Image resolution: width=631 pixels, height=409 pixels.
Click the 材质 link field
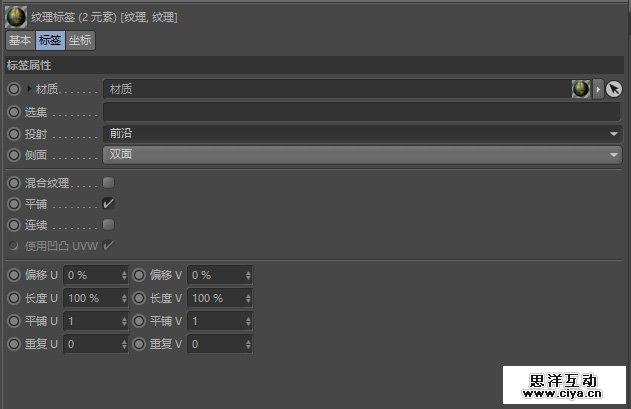[336, 89]
